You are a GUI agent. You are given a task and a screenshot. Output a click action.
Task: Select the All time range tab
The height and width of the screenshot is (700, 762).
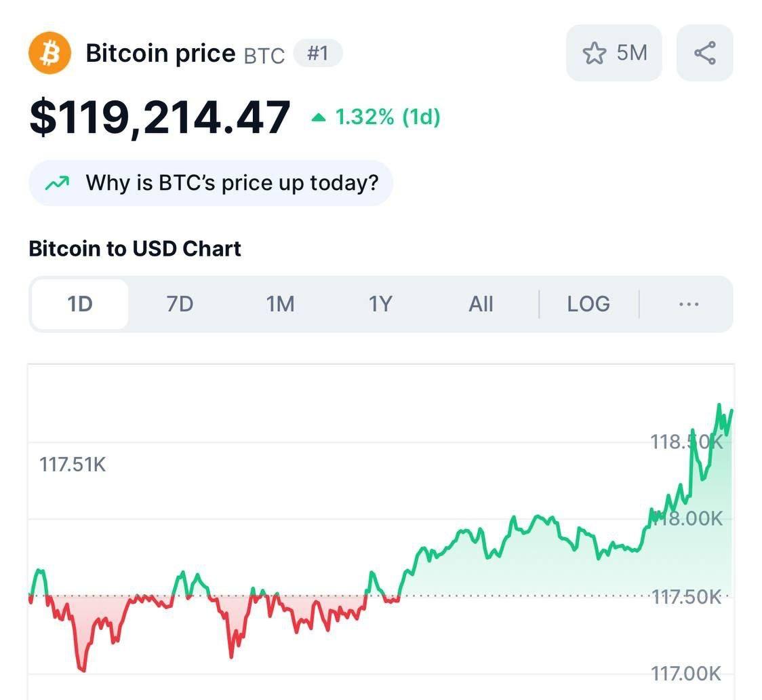click(x=481, y=304)
